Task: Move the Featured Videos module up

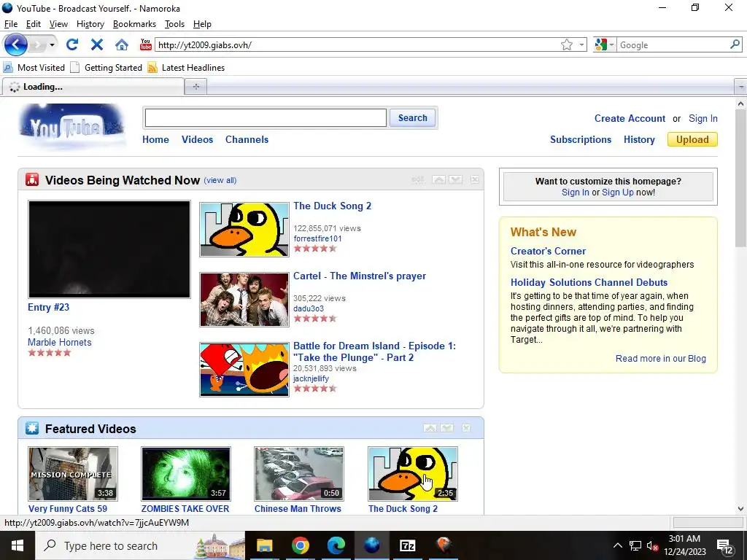Action: (430, 428)
